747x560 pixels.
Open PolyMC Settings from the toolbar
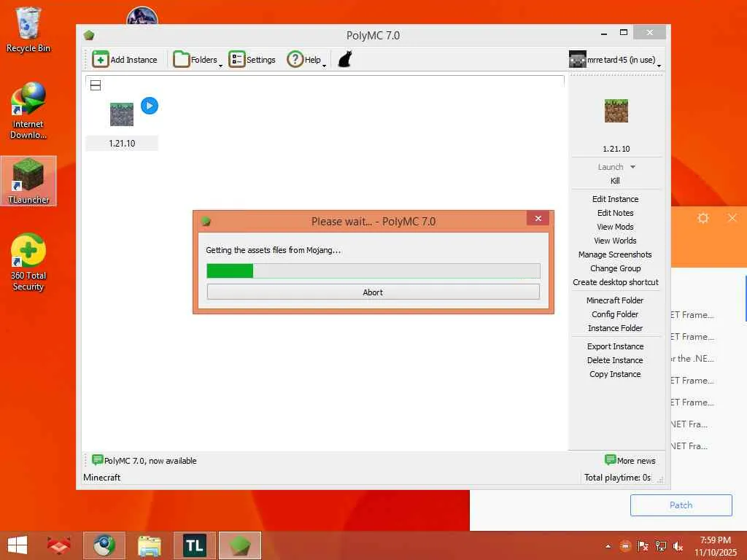252,60
